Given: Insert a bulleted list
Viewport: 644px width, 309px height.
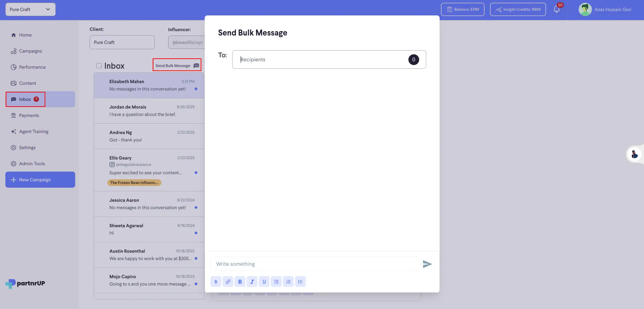Looking at the screenshot, I should (276, 282).
